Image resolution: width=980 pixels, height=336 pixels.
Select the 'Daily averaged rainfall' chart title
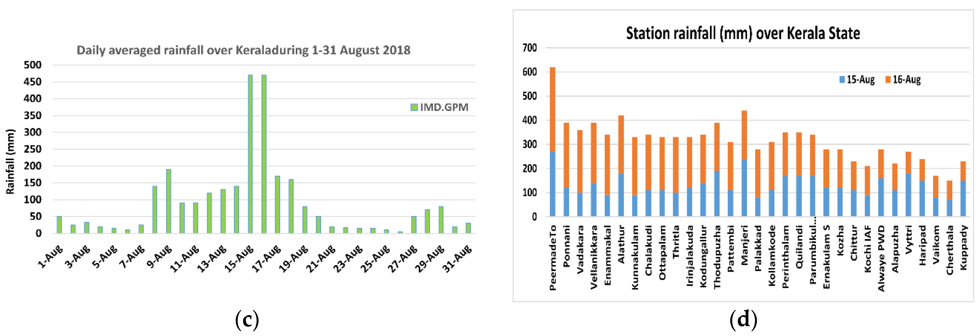(243, 50)
